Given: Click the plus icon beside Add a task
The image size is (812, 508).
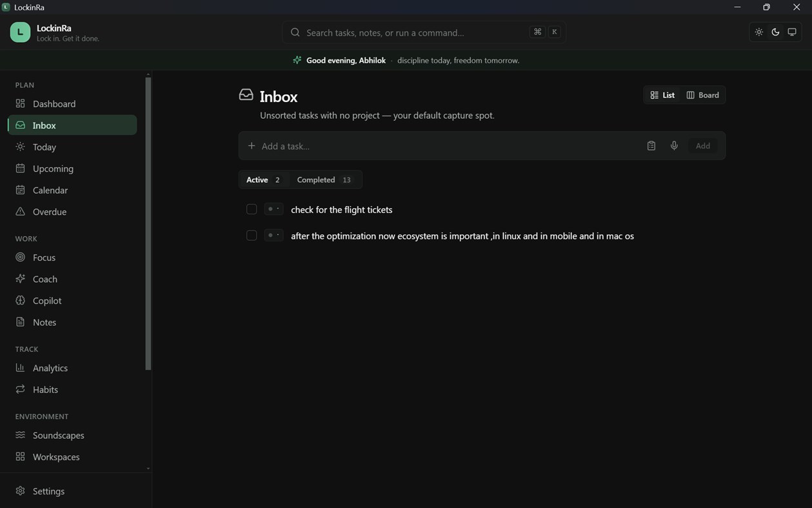Looking at the screenshot, I should click(252, 146).
